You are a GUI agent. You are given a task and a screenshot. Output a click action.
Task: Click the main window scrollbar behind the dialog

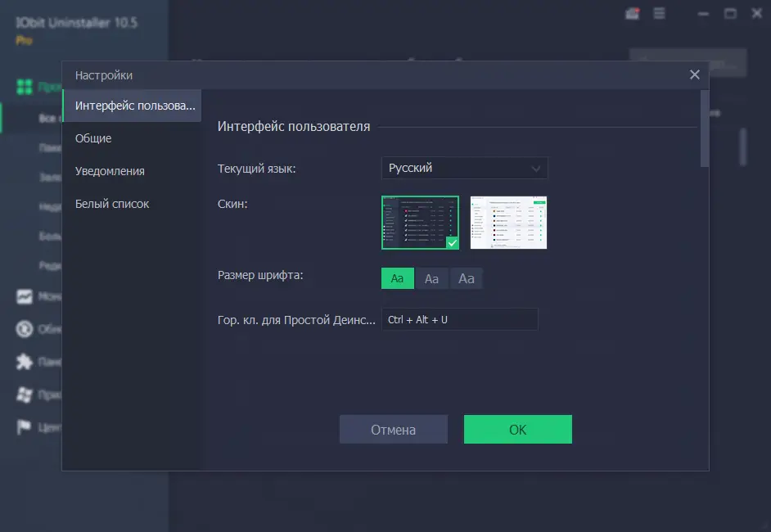pos(743,147)
